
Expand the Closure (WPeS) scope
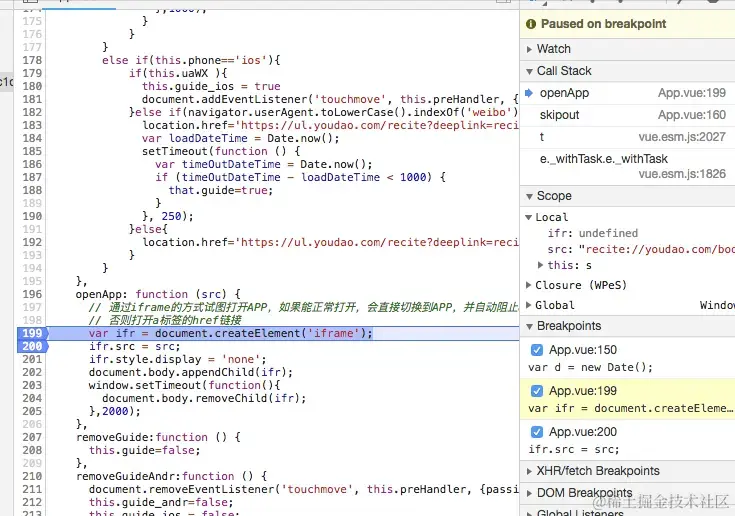pyautogui.click(x=528, y=284)
